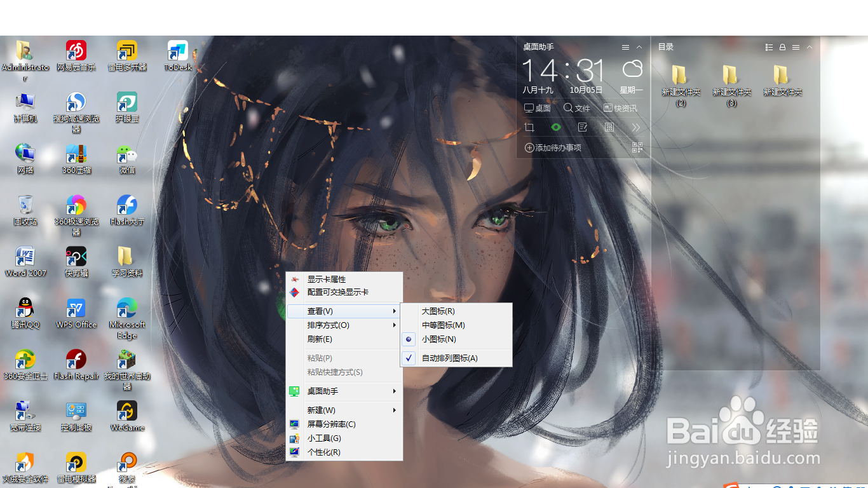Expand the 查看(V) submenu
868x488 pixels.
(344, 311)
